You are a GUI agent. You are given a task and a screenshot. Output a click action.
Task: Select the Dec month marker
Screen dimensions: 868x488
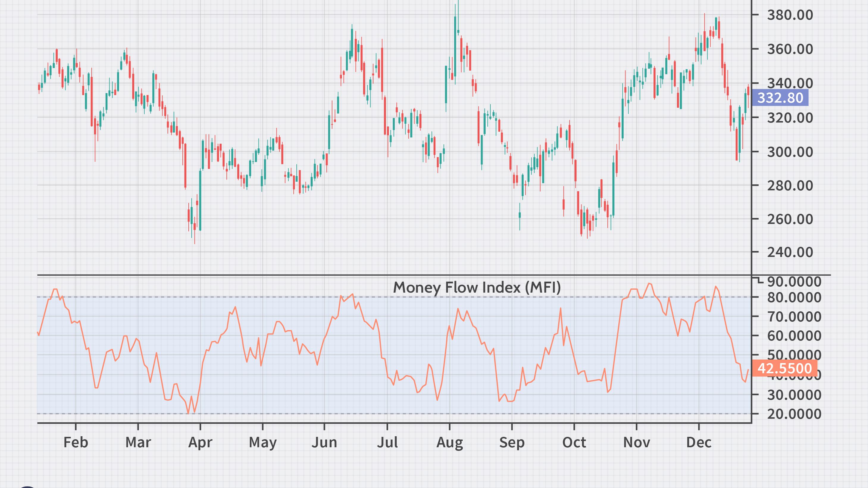(x=699, y=442)
